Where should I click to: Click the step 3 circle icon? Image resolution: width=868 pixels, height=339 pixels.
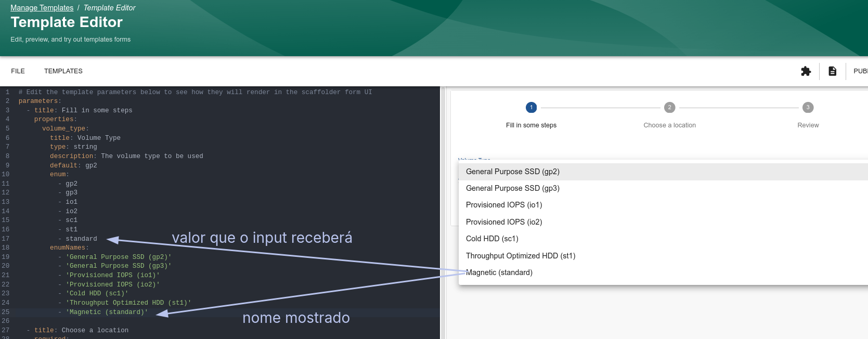(x=808, y=108)
